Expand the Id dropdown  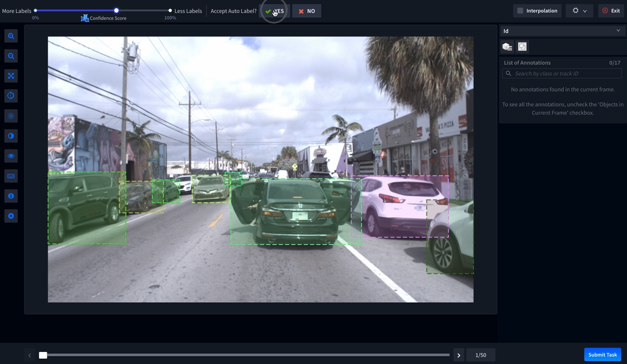click(x=562, y=31)
